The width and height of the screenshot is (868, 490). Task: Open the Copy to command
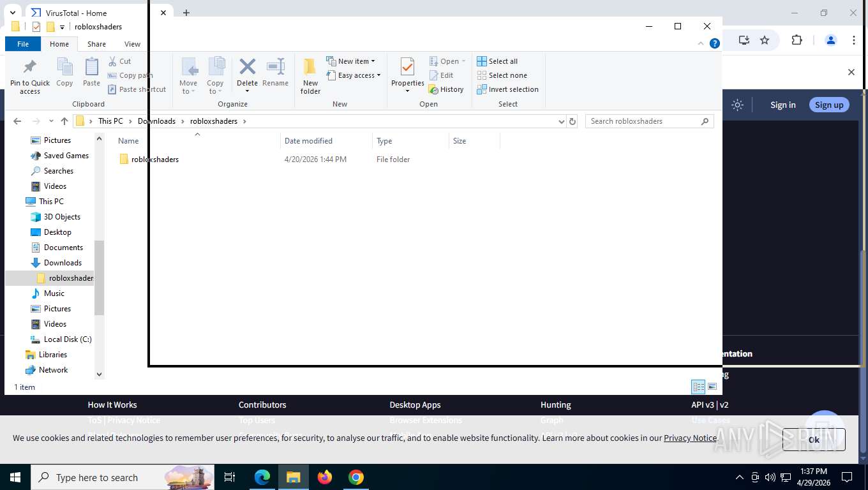point(215,76)
